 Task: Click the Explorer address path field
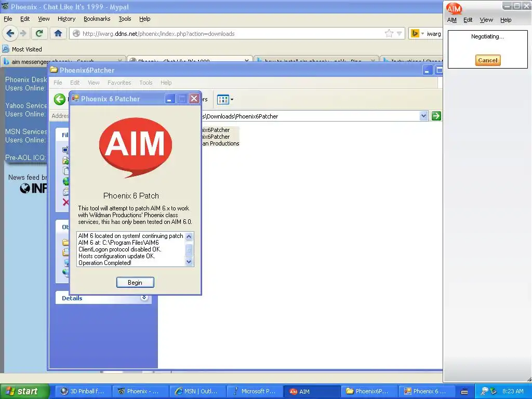coord(311,116)
